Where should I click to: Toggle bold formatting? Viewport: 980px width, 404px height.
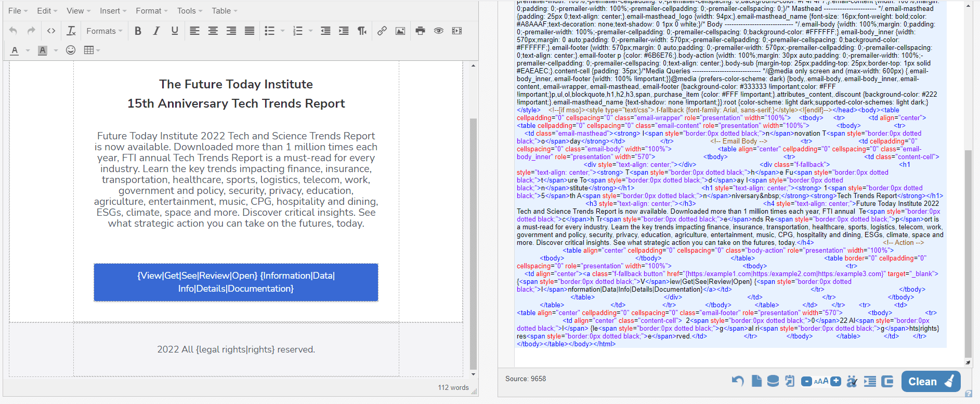tap(138, 31)
